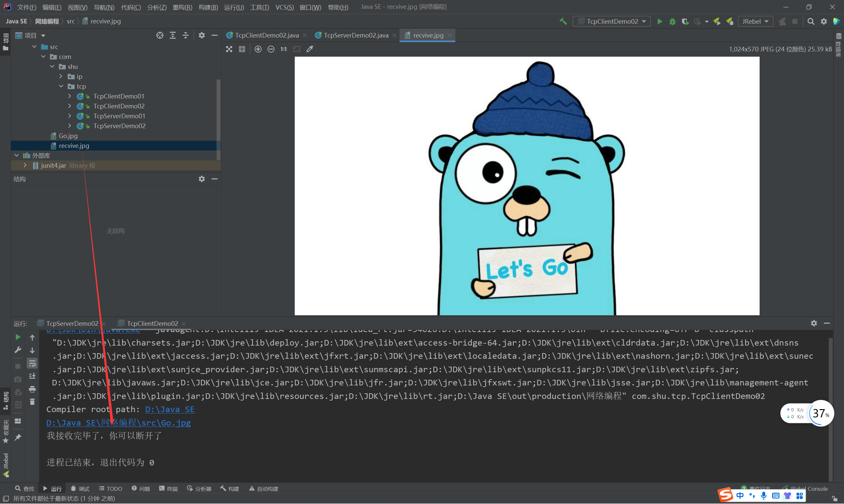This screenshot has height=504, width=844.
Task: Toggle soft-wrap in run console
Action: pos(32,363)
